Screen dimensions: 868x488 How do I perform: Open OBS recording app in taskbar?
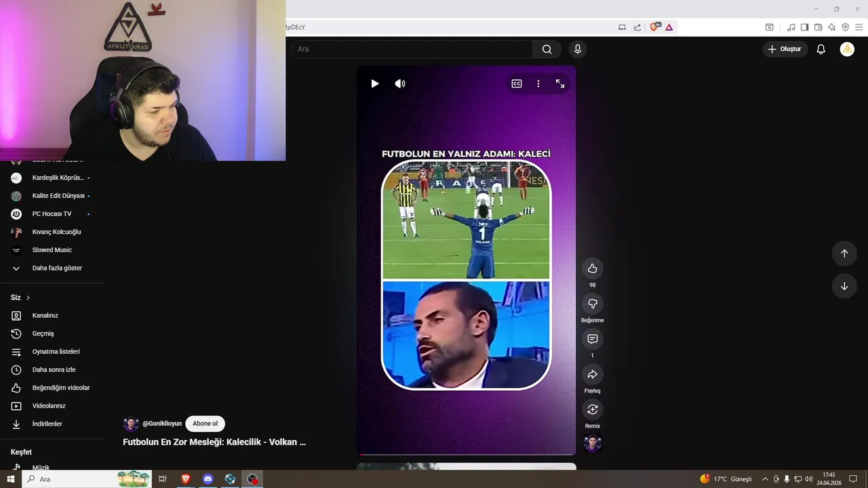[252, 479]
